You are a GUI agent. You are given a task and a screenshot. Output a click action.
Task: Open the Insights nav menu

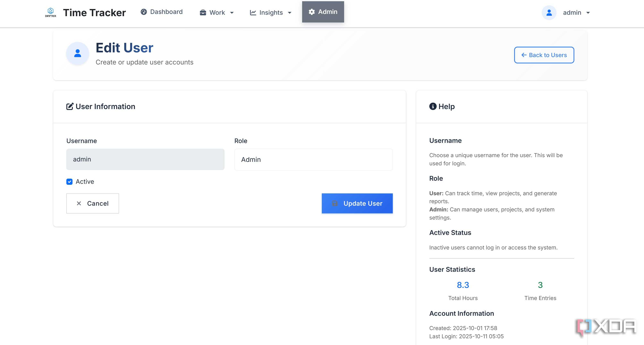point(271,12)
